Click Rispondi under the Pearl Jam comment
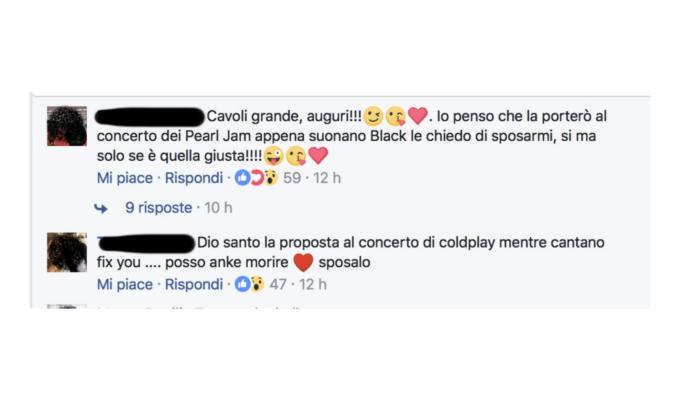The width and height of the screenshot is (680, 400). pos(194,178)
